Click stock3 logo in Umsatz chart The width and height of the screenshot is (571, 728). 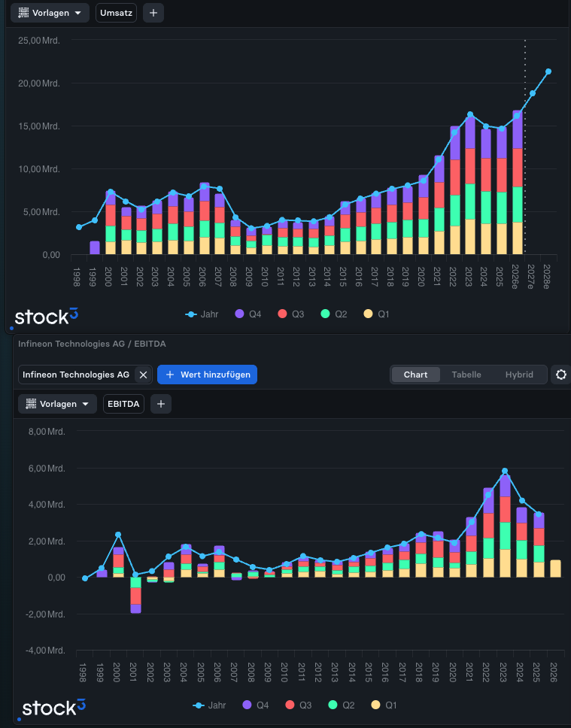pos(47,317)
